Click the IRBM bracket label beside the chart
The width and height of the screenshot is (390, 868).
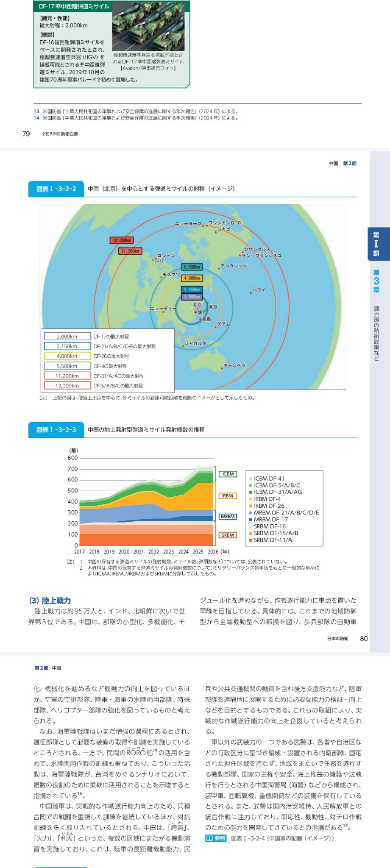pyautogui.click(x=228, y=495)
